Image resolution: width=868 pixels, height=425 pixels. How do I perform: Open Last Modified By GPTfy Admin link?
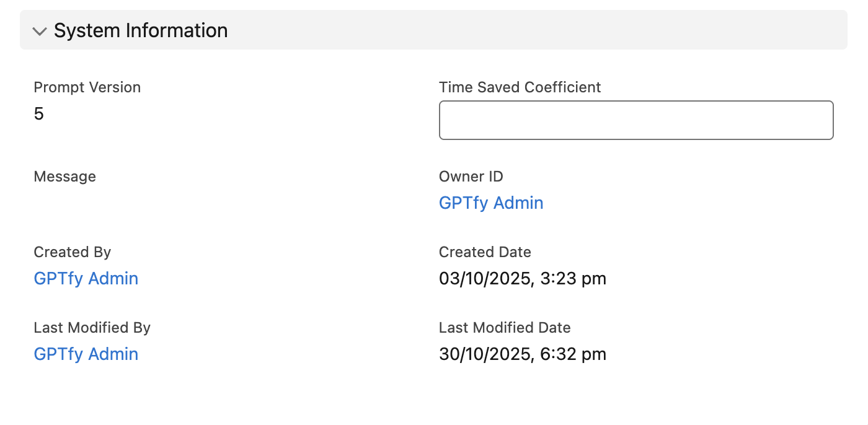pyautogui.click(x=86, y=354)
